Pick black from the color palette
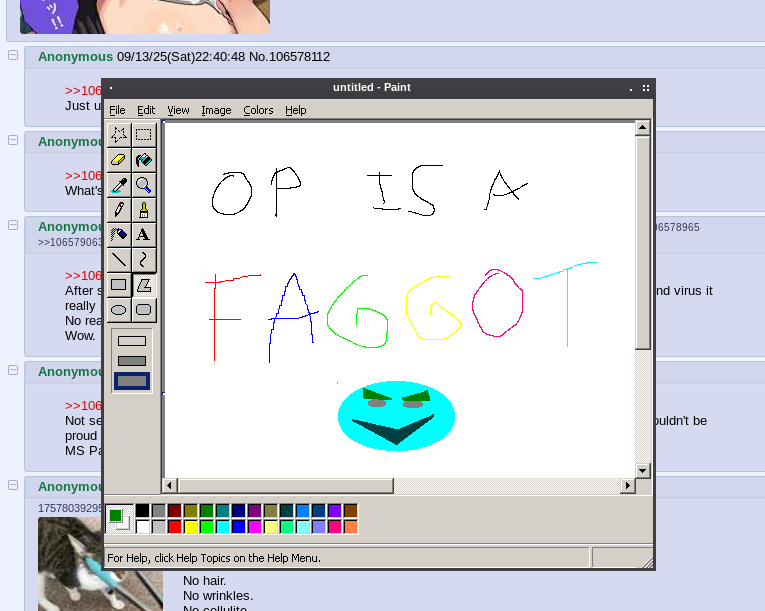 [142, 511]
